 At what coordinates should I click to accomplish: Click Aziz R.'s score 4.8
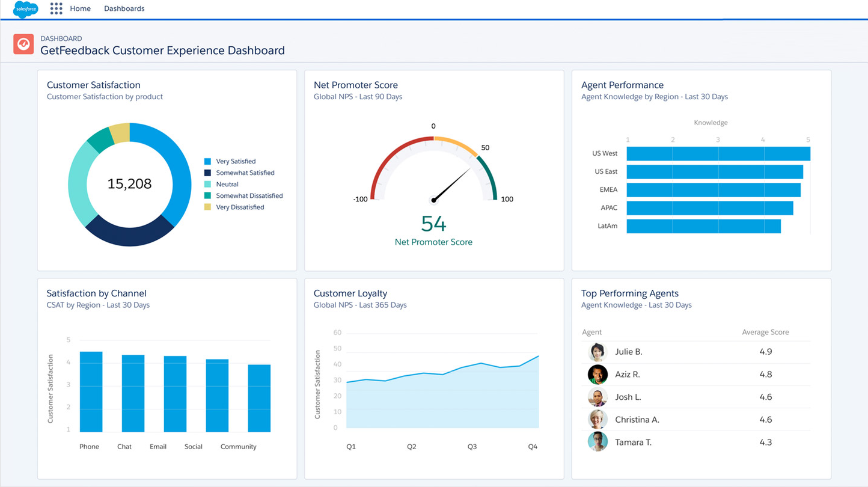point(765,375)
